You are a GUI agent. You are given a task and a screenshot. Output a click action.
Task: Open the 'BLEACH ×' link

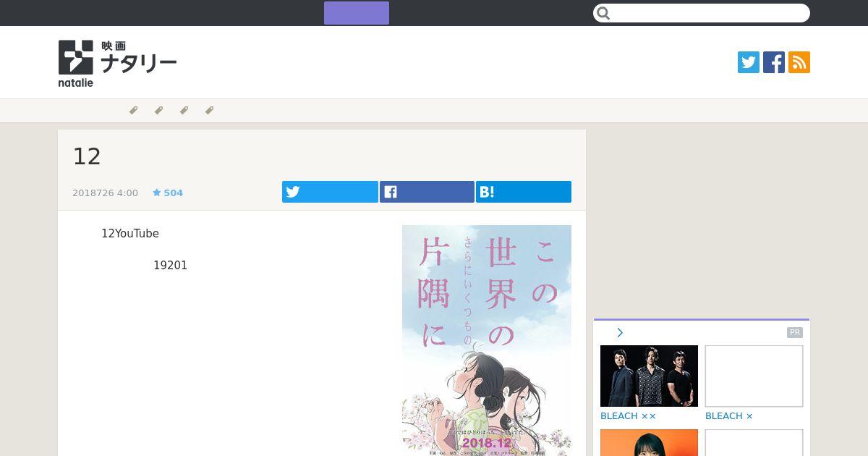tap(729, 416)
